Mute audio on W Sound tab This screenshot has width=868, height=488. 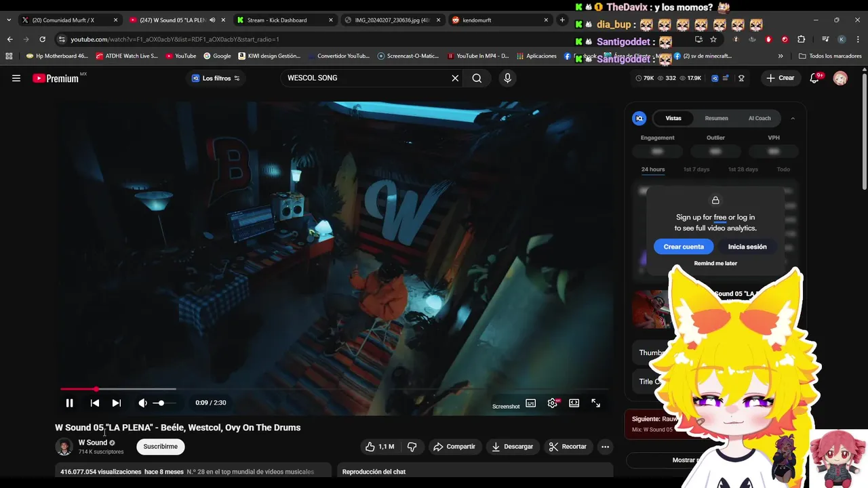(212, 20)
